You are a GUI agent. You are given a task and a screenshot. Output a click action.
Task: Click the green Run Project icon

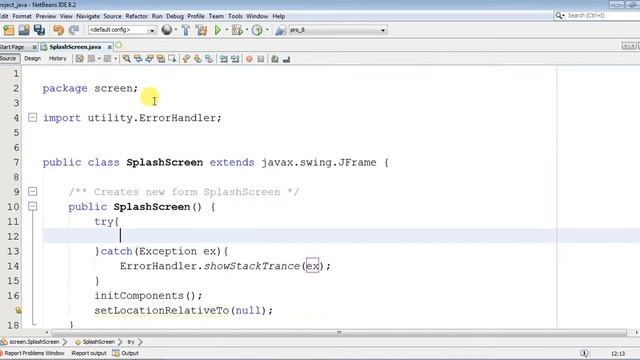point(218,30)
